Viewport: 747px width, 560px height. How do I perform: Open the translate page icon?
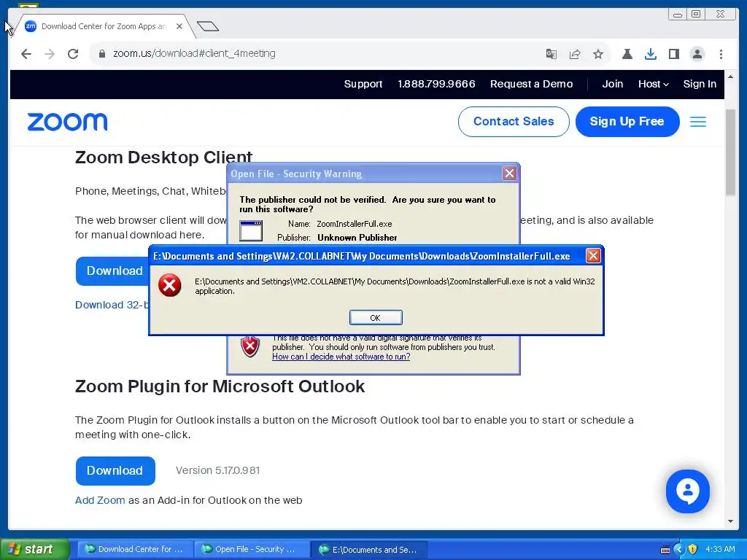click(x=551, y=54)
